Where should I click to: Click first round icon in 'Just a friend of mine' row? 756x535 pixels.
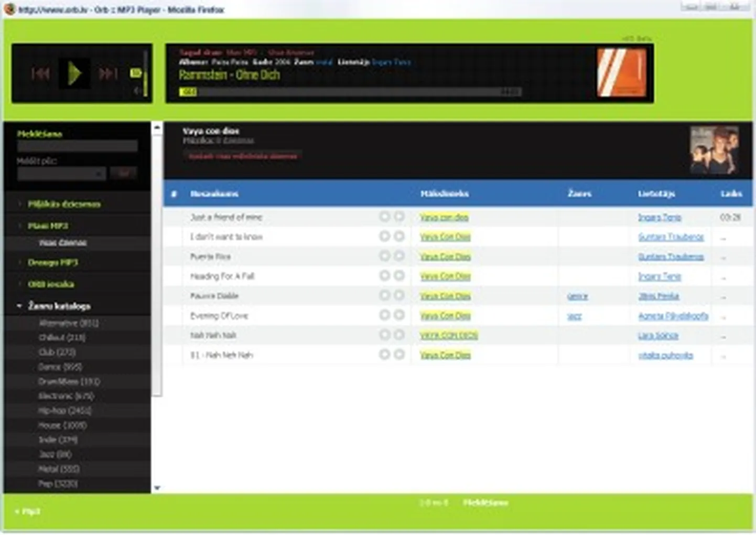pyautogui.click(x=384, y=216)
